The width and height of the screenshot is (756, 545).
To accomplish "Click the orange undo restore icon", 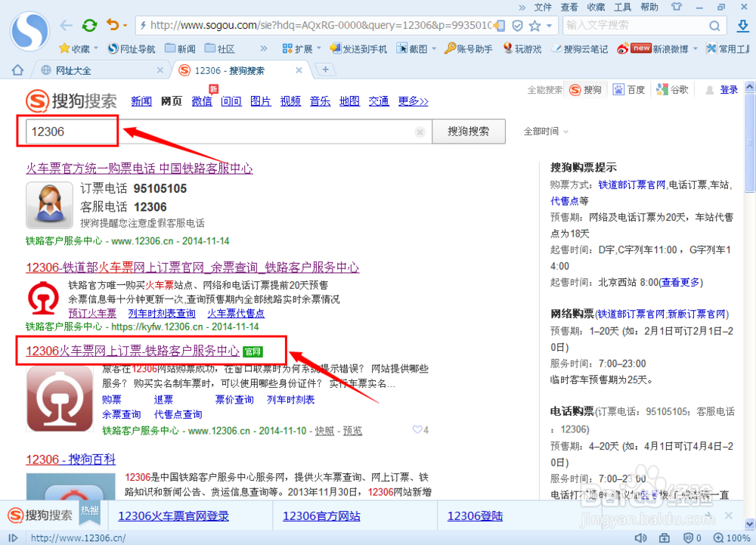I will pyautogui.click(x=113, y=25).
